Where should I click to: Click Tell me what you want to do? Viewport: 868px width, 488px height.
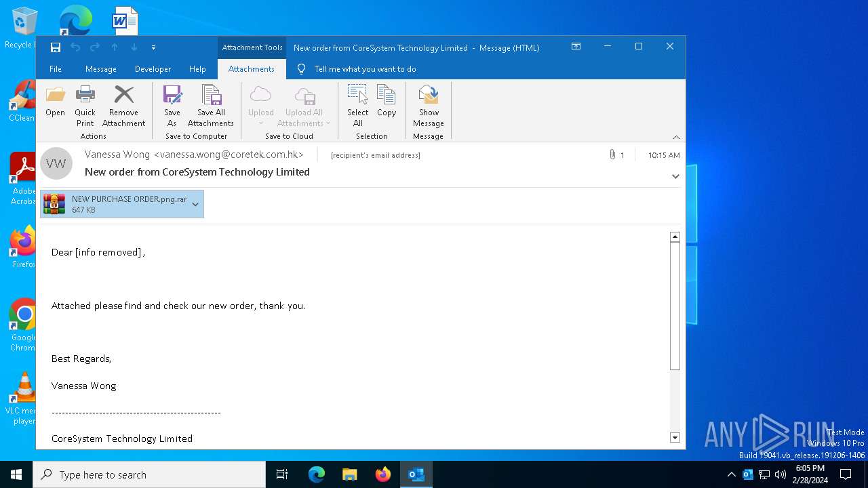365,69
